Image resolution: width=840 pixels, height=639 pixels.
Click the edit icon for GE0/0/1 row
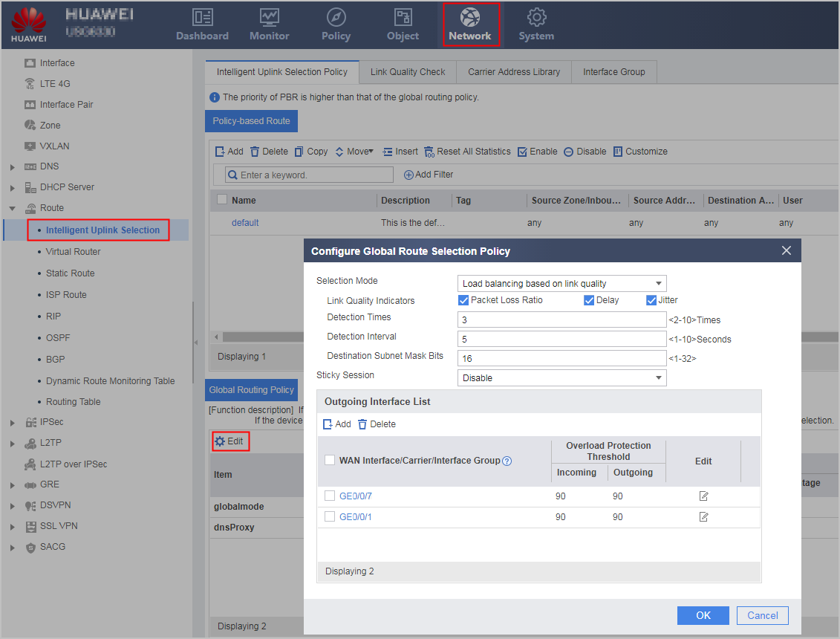point(703,517)
